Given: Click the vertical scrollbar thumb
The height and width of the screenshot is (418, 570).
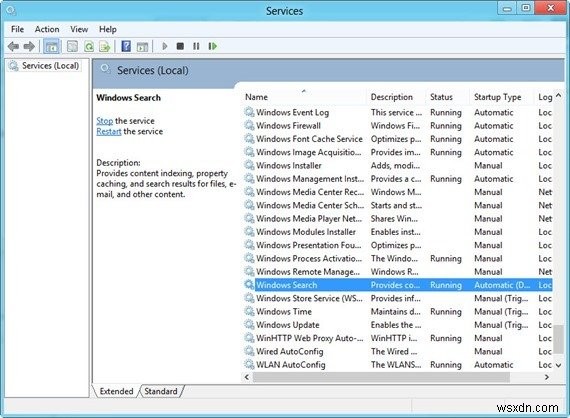Looking at the screenshot, I should (559, 338).
